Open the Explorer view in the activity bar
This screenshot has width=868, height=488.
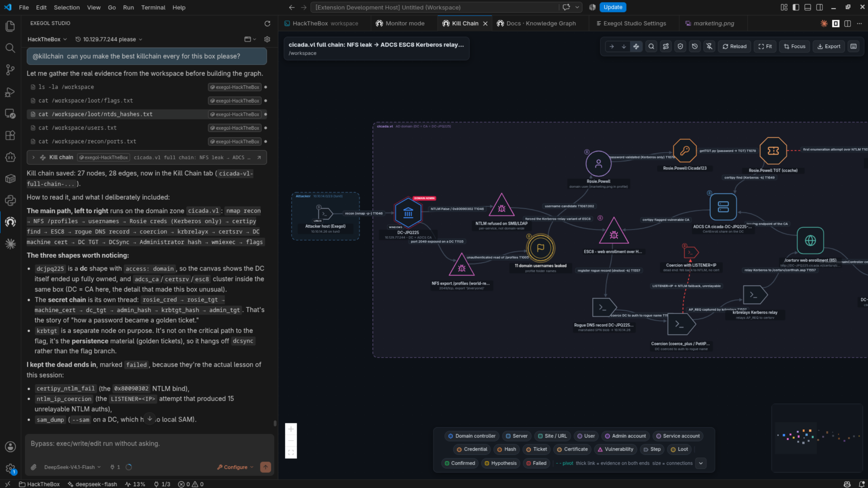(x=10, y=26)
